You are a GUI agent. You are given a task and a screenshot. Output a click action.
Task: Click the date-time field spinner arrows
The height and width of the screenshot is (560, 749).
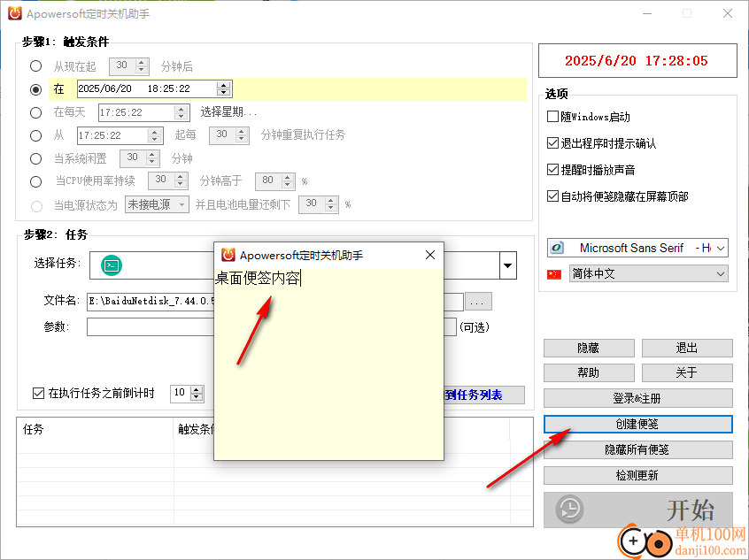(x=224, y=88)
